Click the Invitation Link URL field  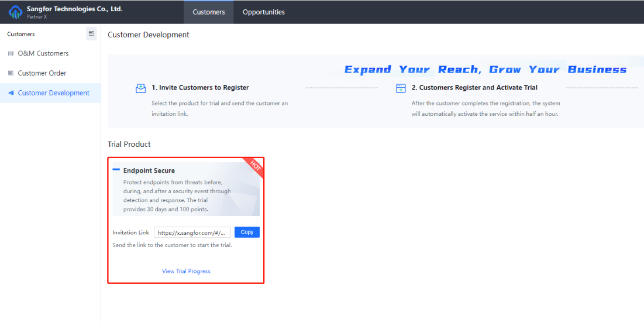[192, 232]
